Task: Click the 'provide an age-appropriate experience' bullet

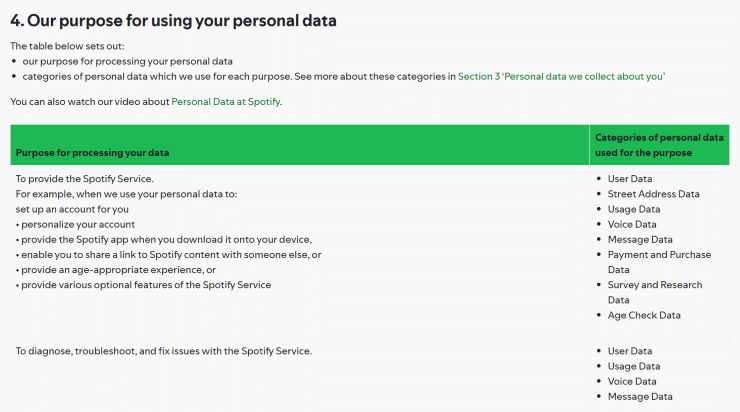Action: (116, 269)
